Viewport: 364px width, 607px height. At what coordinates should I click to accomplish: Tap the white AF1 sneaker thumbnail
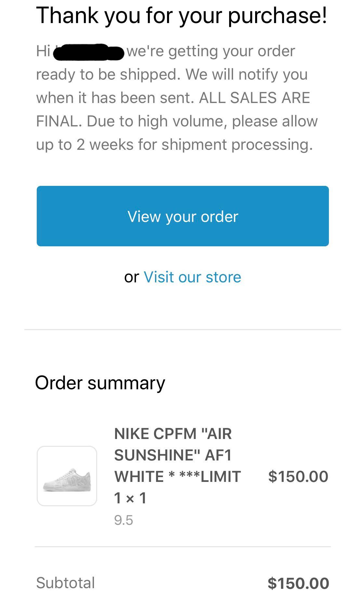(67, 476)
